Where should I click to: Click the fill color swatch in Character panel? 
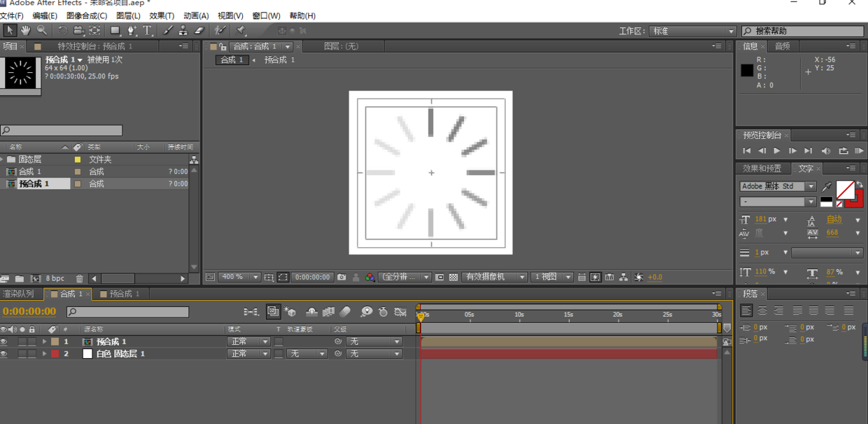click(x=845, y=189)
